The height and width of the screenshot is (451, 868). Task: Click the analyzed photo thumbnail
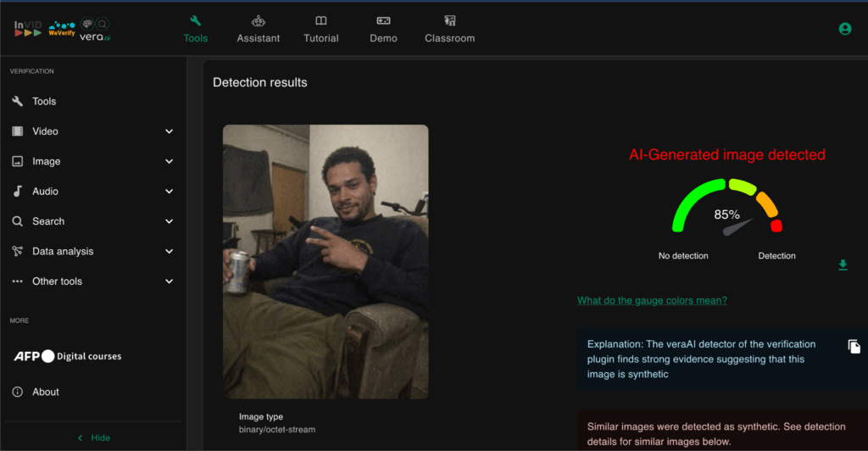point(325,261)
